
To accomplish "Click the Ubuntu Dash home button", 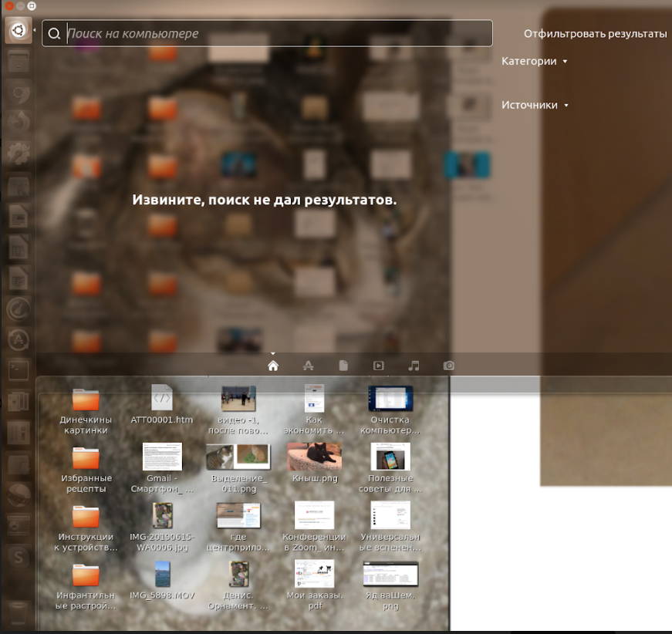I will coord(18,30).
